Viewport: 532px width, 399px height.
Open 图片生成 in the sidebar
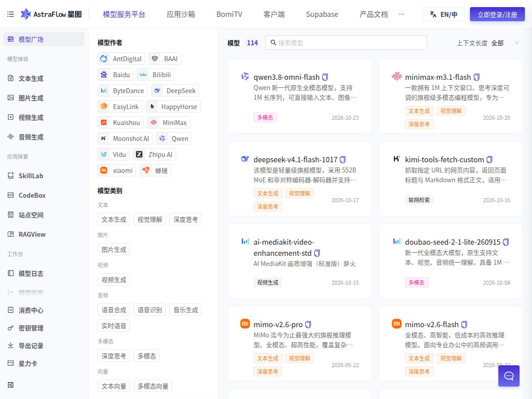tap(44, 98)
